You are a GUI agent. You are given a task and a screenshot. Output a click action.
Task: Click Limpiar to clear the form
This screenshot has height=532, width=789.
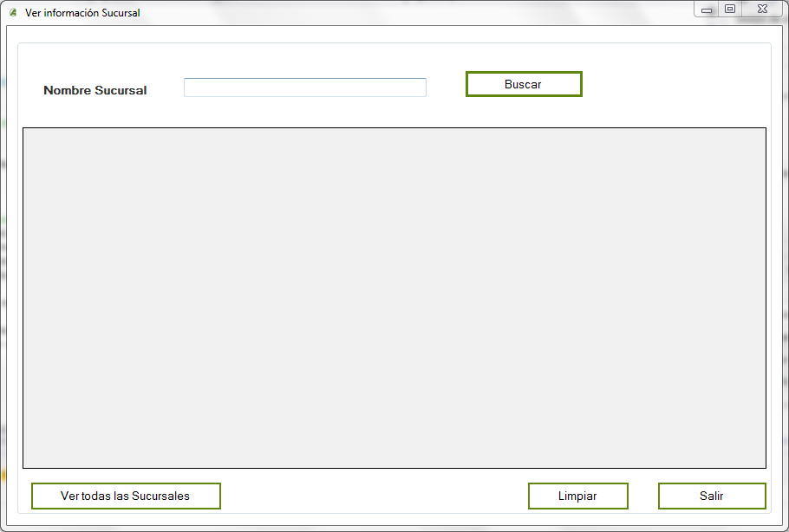tap(577, 496)
